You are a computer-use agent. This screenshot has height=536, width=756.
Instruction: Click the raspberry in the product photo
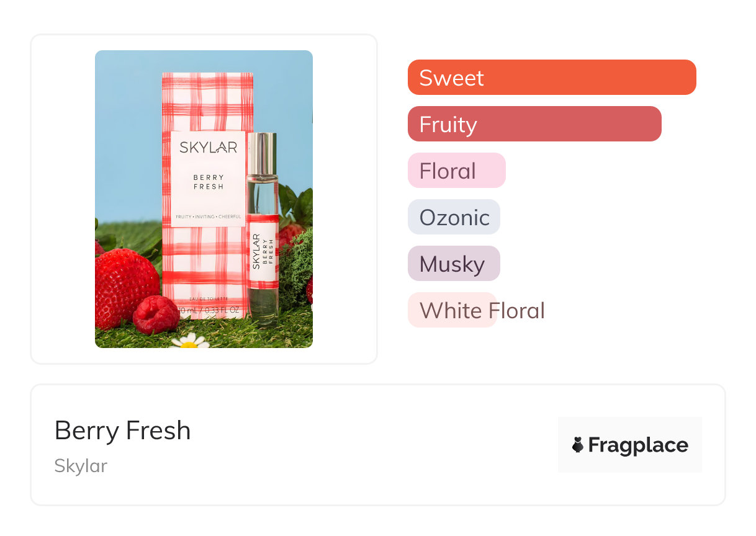tap(155, 315)
